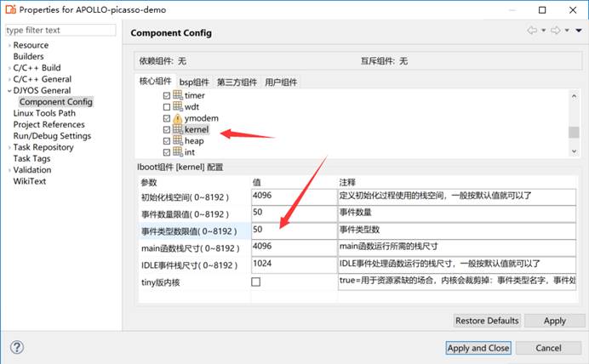
Task: Click the ymodem warning component icon
Action: click(178, 118)
